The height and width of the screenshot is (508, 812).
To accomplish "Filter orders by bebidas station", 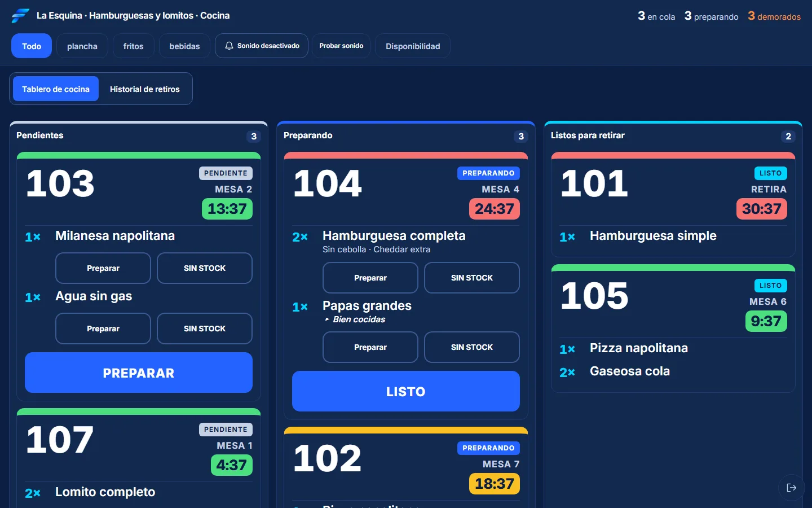I will tap(184, 46).
